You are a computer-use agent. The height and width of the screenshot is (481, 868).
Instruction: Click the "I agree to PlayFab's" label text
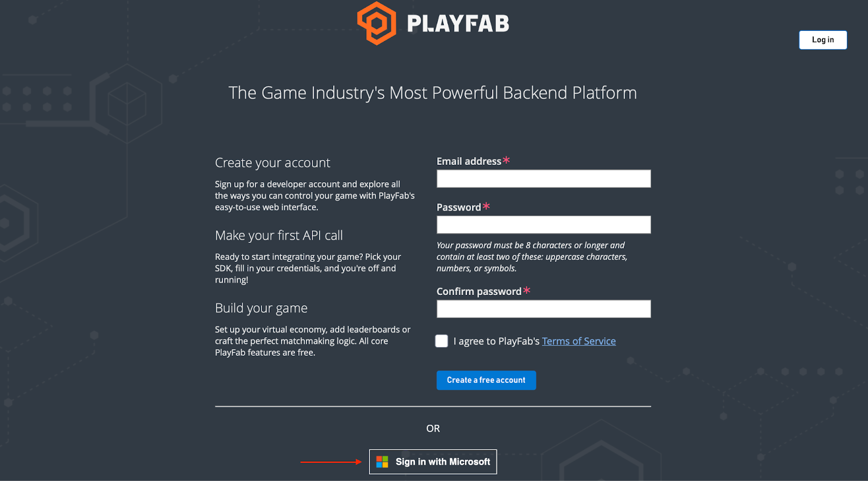coord(496,341)
